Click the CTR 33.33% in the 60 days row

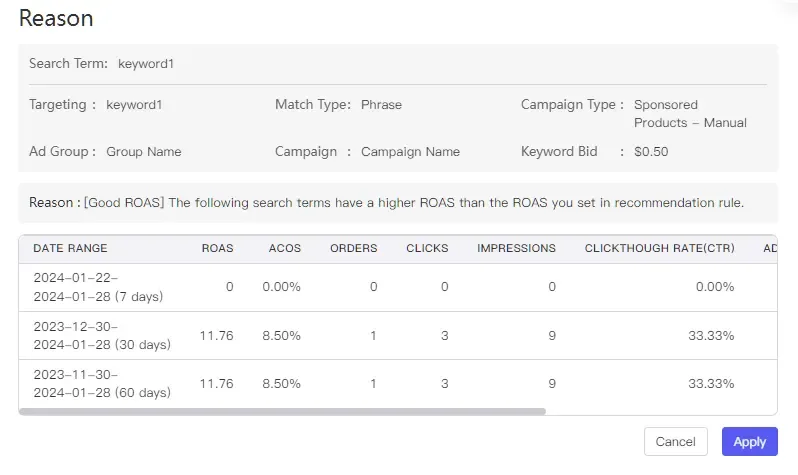coord(711,384)
